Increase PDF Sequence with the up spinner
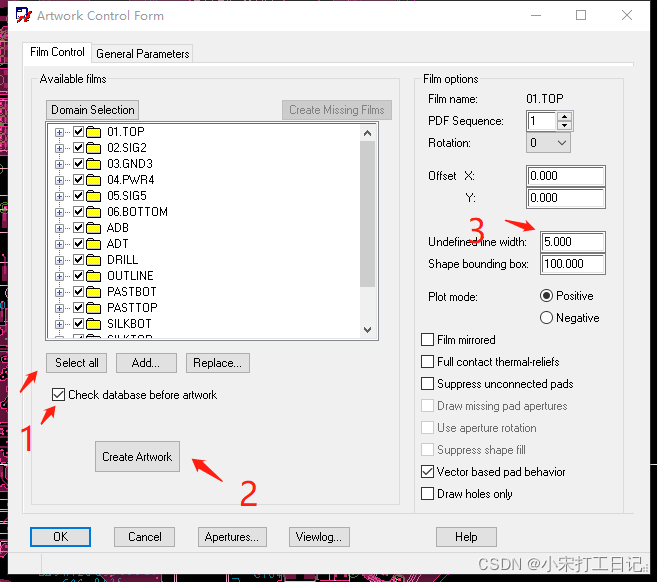 (565, 116)
